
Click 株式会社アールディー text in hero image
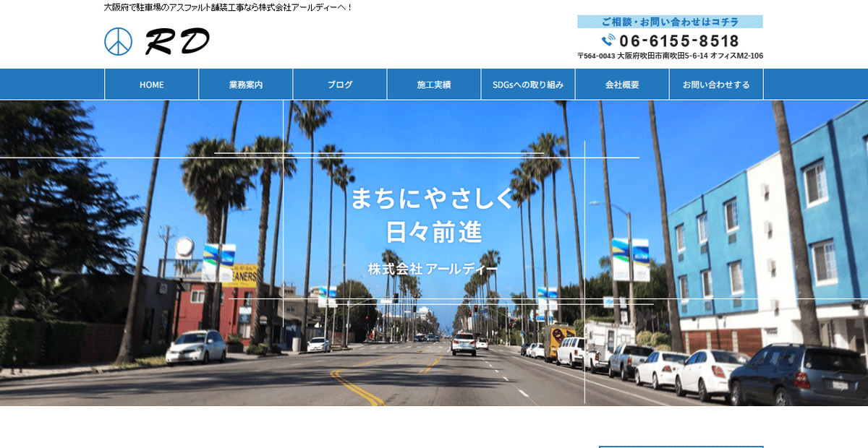433,267
